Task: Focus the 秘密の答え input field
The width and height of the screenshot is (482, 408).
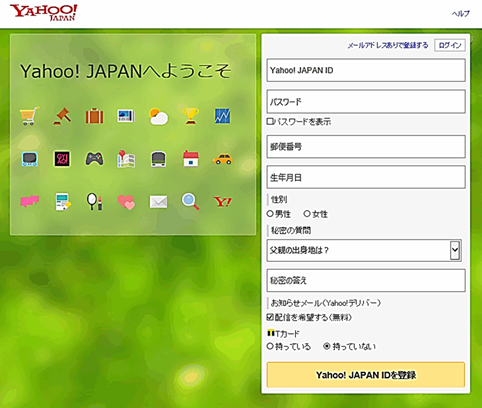Action: pyautogui.click(x=366, y=281)
